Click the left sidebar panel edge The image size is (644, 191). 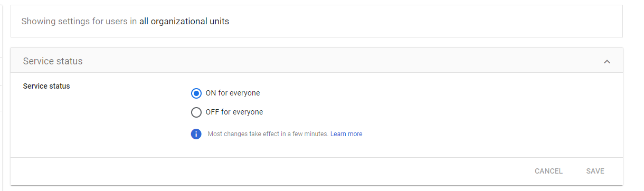click(2, 95)
